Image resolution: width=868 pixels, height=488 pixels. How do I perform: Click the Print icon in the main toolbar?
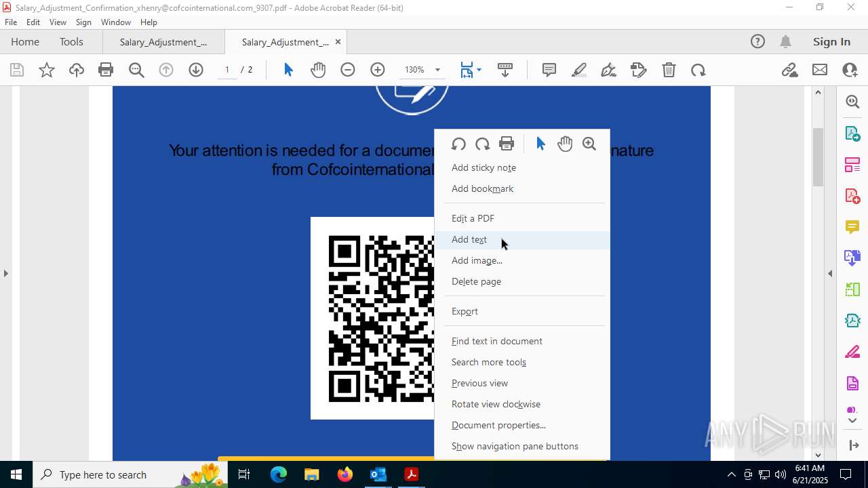(x=106, y=70)
